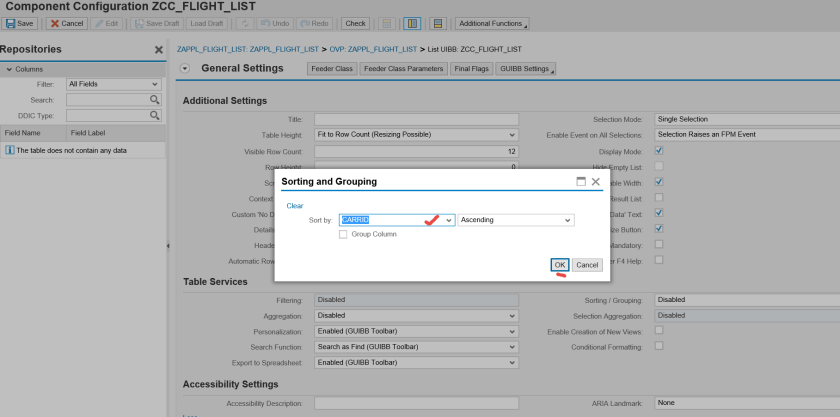Screen dimensions: 840x417
Task: Click the magnifier icon in Search field
Action: [154, 100]
